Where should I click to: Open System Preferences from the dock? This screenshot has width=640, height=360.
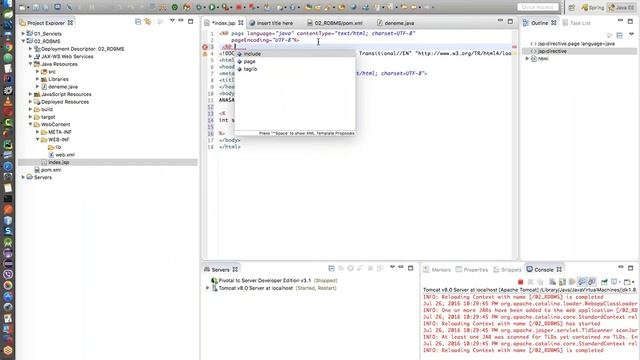8,91
